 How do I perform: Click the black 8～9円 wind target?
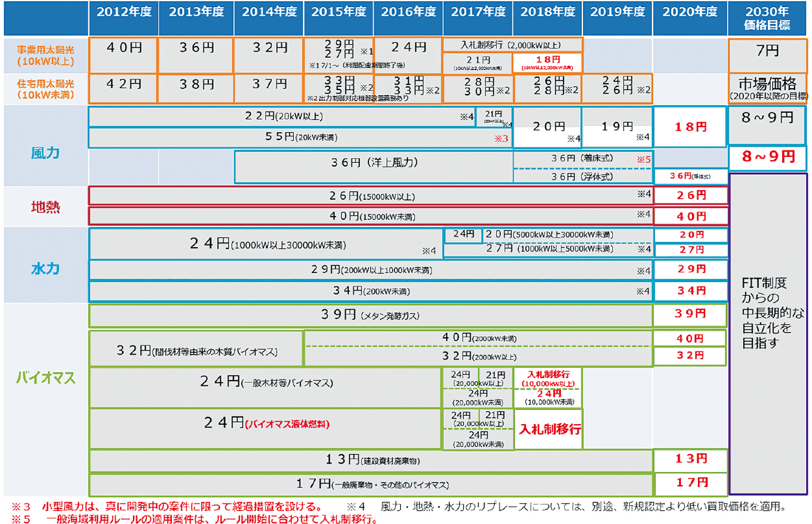pos(767,126)
